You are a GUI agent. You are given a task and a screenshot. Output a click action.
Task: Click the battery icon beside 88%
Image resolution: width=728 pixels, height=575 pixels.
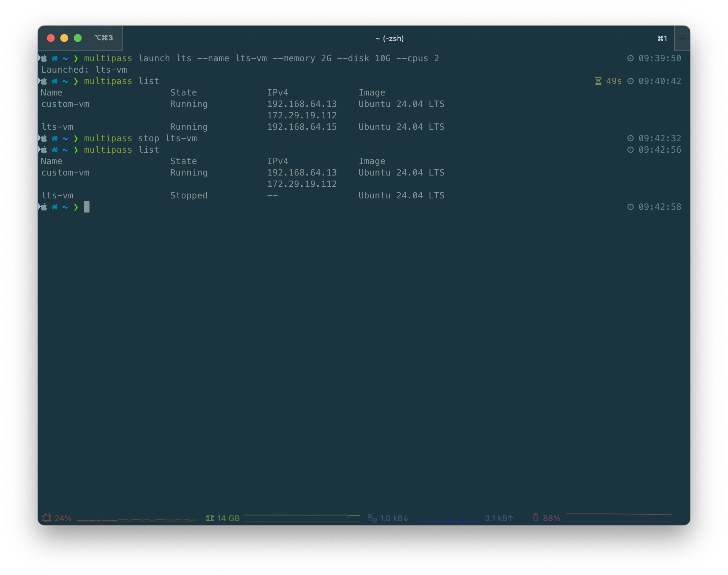pos(535,517)
